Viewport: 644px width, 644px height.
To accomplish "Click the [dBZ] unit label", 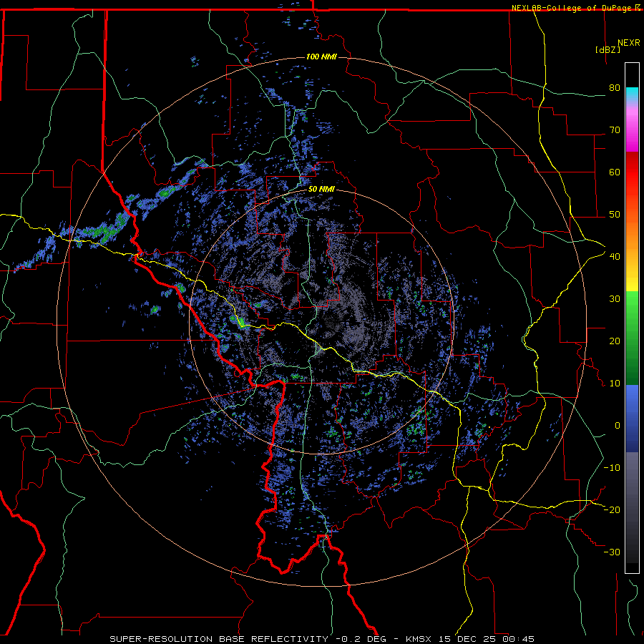I will tap(608, 49).
